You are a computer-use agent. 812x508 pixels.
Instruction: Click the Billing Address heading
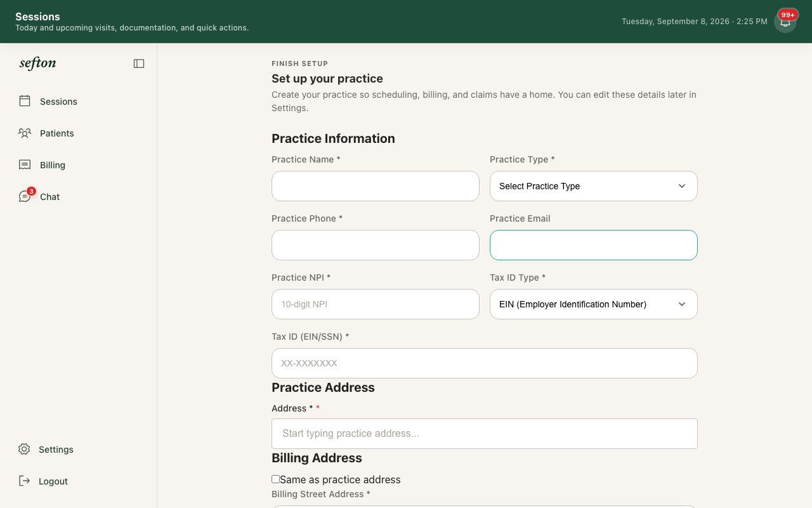[x=317, y=458]
